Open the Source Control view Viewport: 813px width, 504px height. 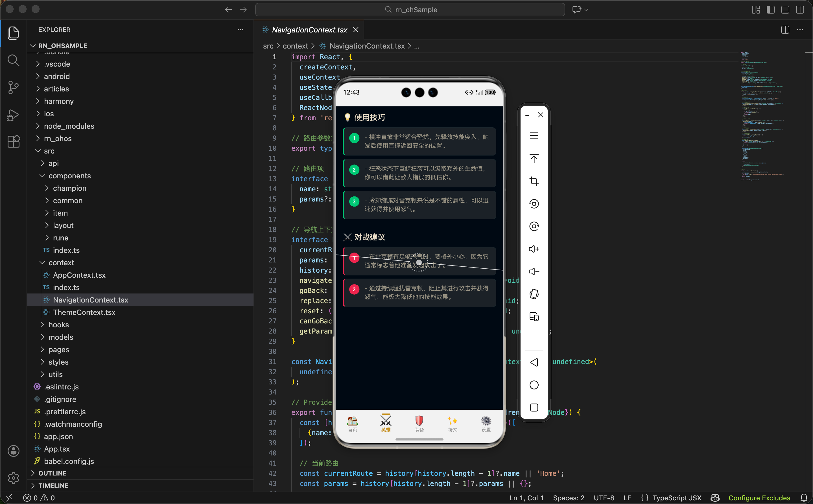[x=13, y=87]
